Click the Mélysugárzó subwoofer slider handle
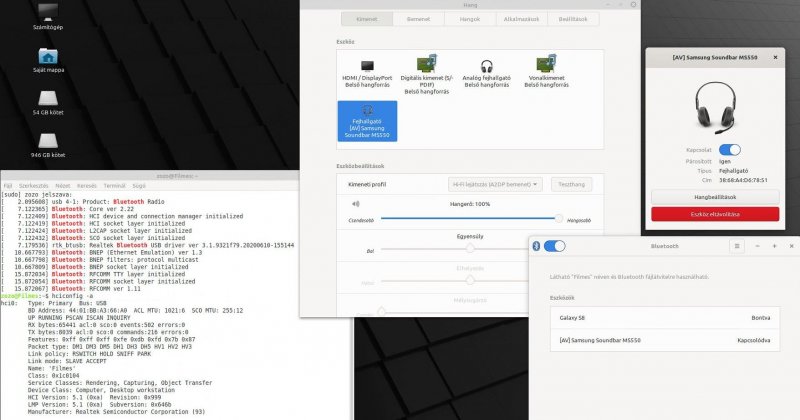This screenshot has height=420, width=800. point(382,311)
